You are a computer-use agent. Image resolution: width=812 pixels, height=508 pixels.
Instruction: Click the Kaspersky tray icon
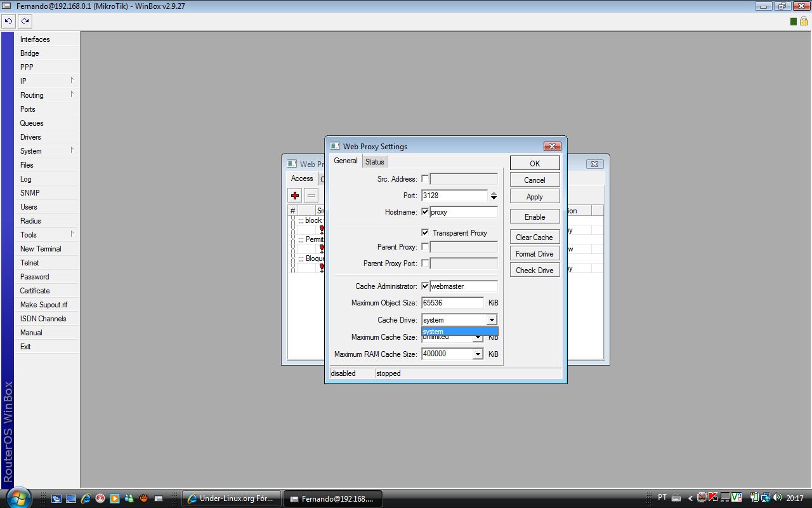pyautogui.click(x=714, y=498)
